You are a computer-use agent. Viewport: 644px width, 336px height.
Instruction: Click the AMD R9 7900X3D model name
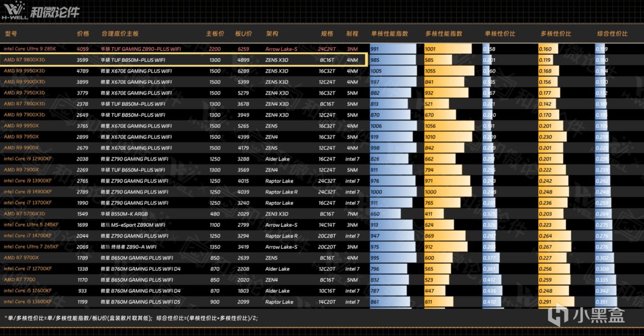coord(24,115)
